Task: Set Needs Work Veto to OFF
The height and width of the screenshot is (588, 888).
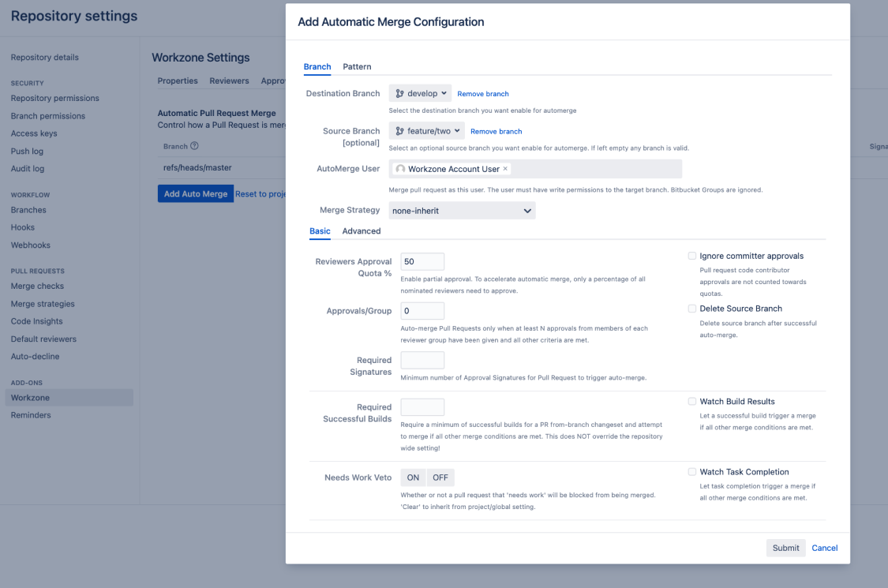Action: pos(440,478)
